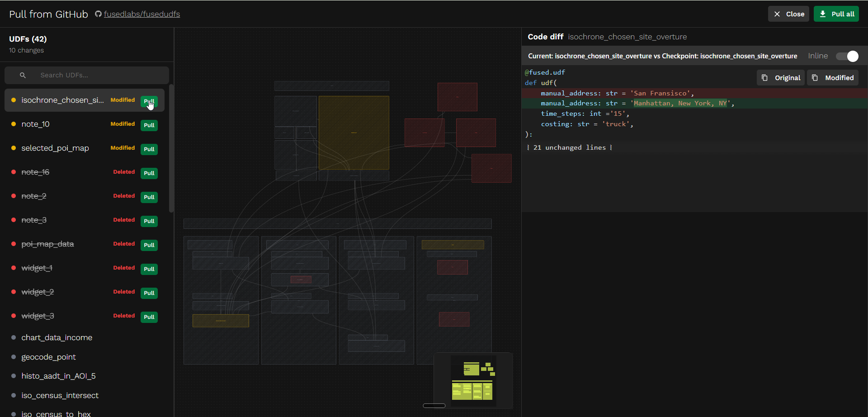
Task: Pull the deleted widget_2 UDF
Action: [149, 293]
